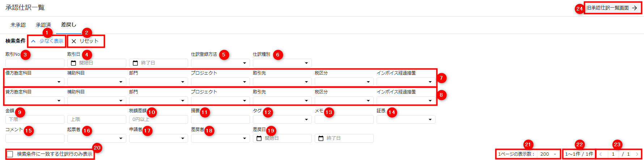Switch to the 承認済 tab
Image resolution: width=644 pixels, height=160 pixels.
pos(43,25)
